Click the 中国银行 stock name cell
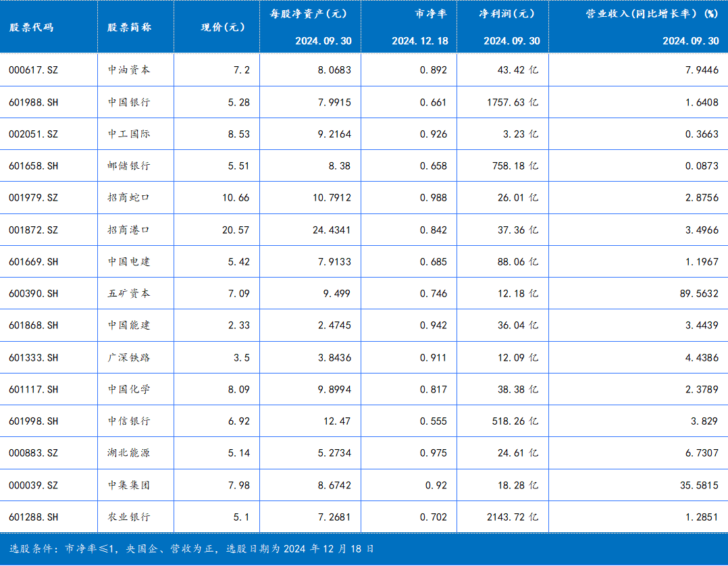Image resolution: width=728 pixels, height=566 pixels. coord(129,103)
